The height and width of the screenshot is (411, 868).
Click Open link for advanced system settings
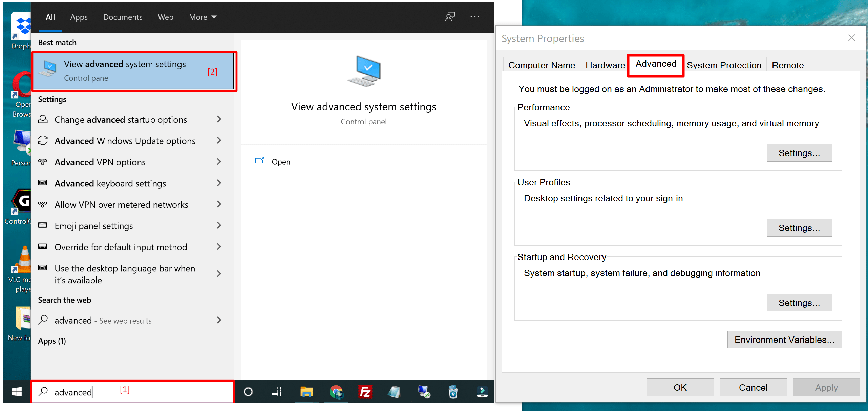(280, 162)
